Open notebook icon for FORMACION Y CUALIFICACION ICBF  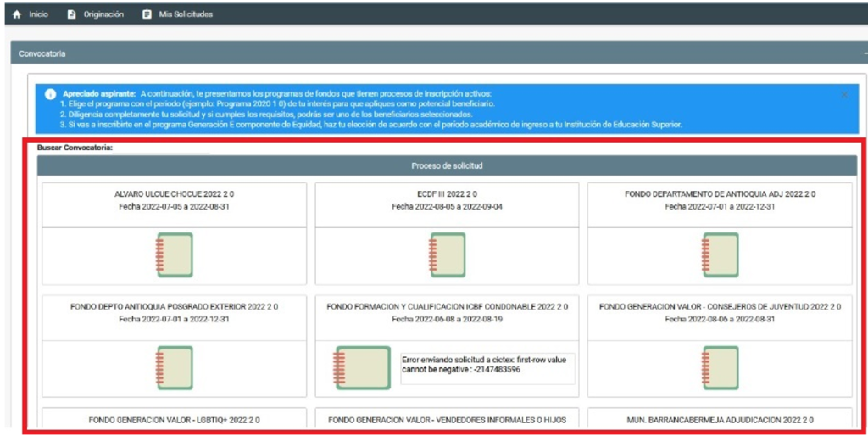362,367
